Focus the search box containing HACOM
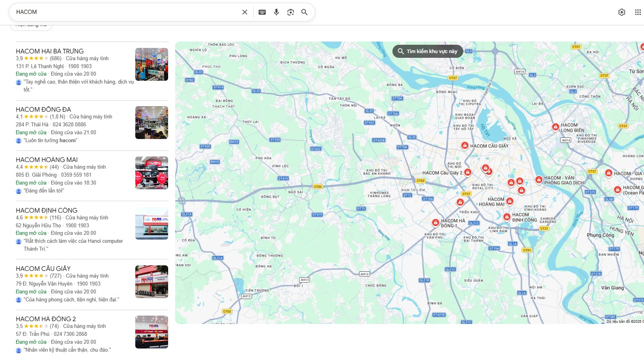644x358 pixels. click(127, 12)
